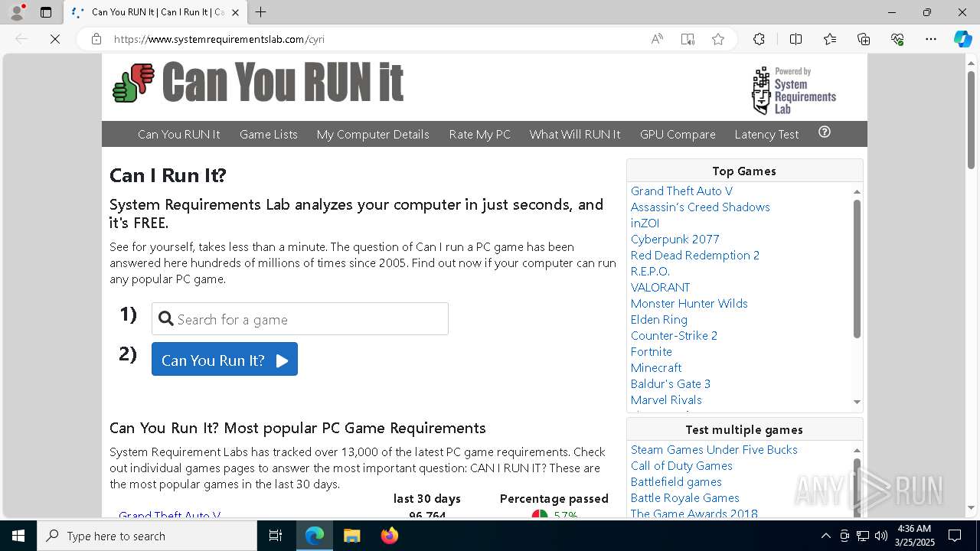The image size is (980, 551).
Task: Open Battlefield games list
Action: point(676,481)
